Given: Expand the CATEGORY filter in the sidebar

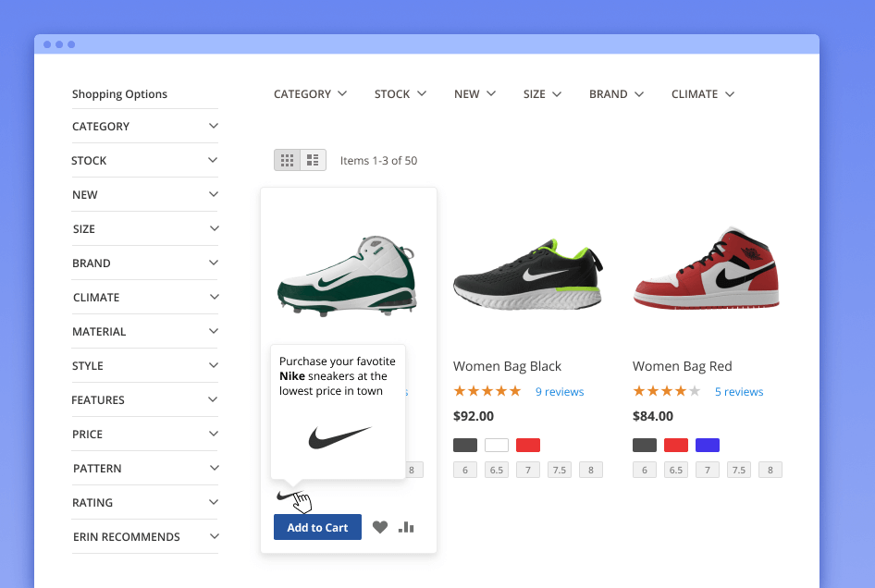Looking at the screenshot, I should tap(145, 126).
